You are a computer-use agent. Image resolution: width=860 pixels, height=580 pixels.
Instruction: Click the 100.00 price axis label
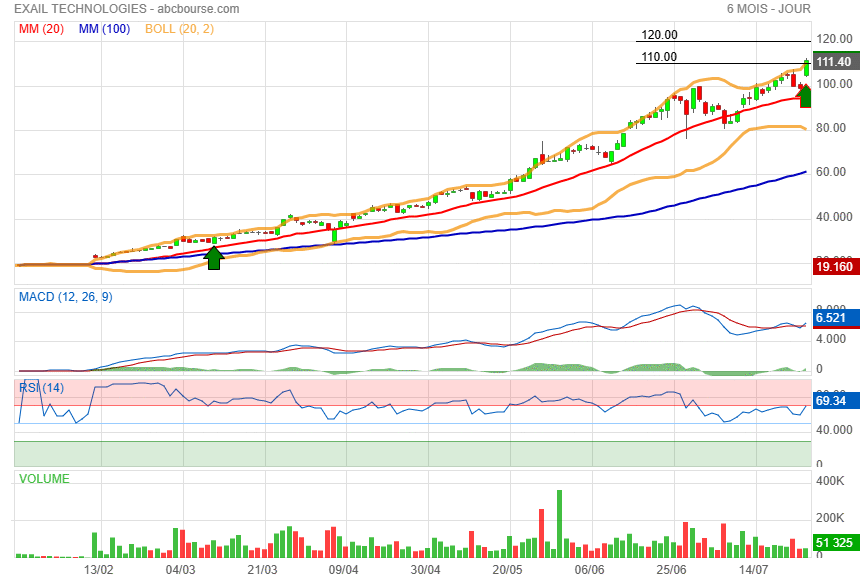[834, 84]
